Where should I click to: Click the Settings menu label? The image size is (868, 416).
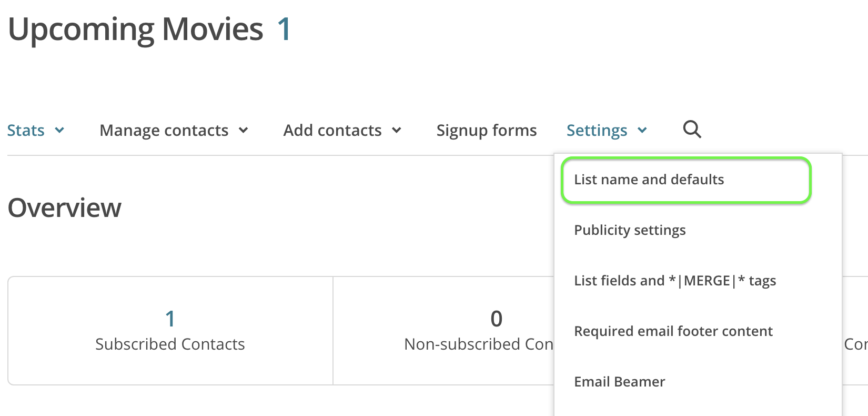pos(597,130)
